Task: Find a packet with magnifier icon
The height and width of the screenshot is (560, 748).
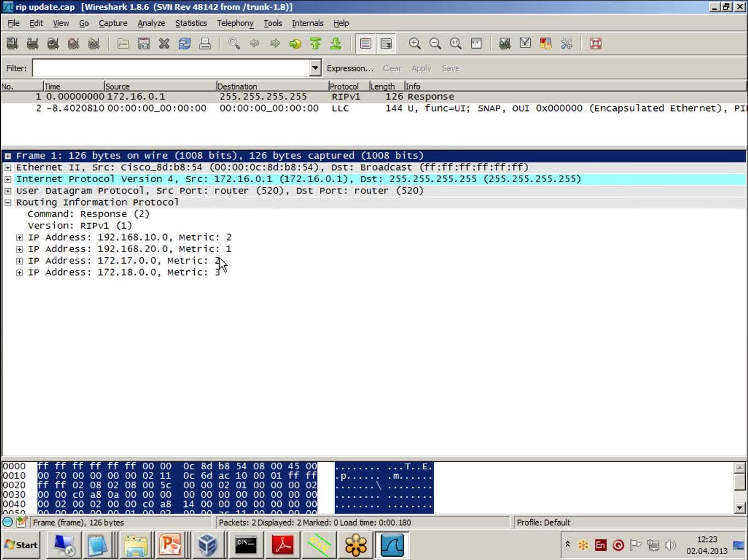Action: tap(234, 44)
